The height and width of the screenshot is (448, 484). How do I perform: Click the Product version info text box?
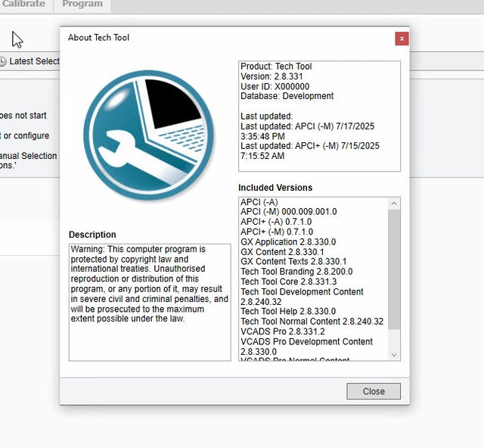[318, 116]
